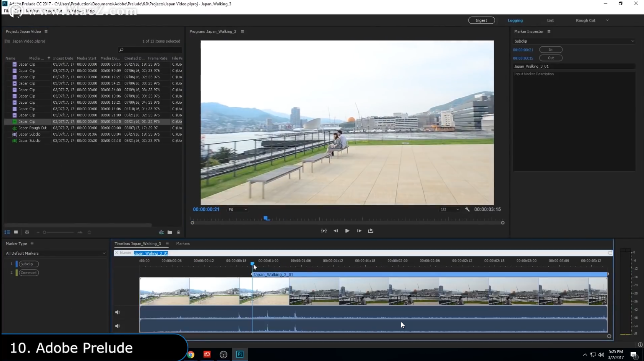The width and height of the screenshot is (644, 361).
Task: Open the Markers tab
Action: click(183, 244)
